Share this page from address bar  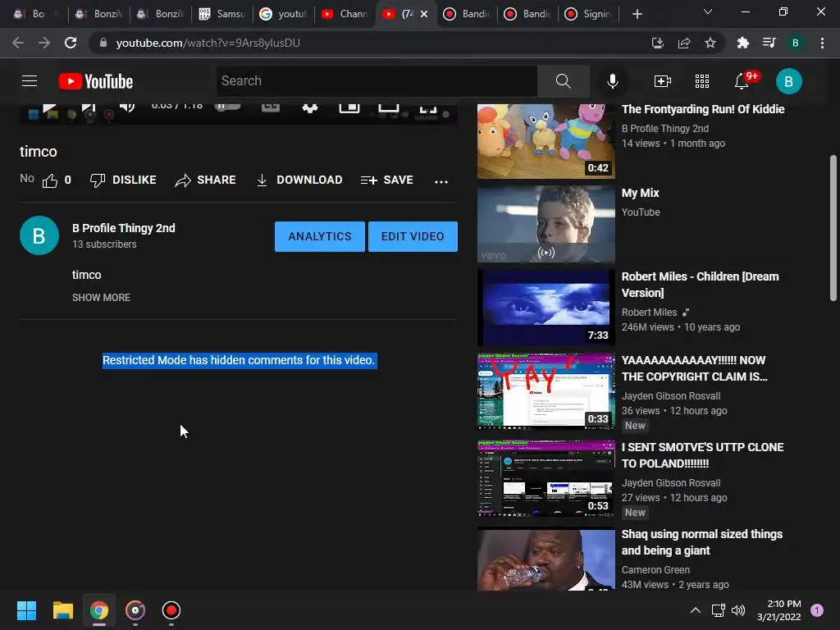coord(684,43)
